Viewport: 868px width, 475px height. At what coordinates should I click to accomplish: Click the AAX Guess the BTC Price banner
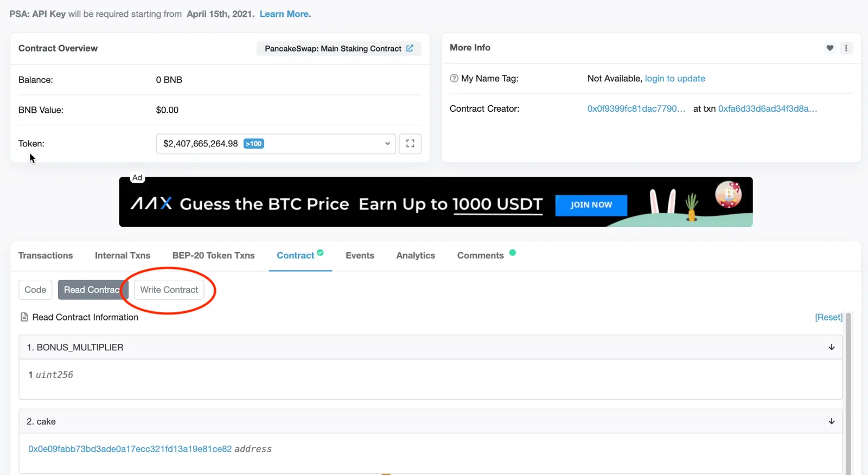436,202
